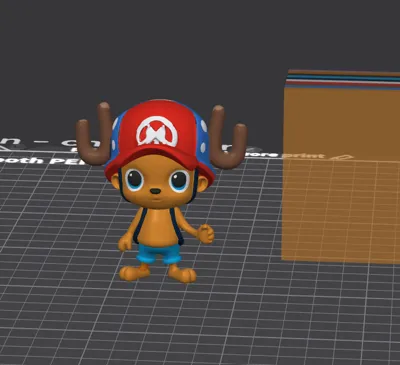The image size is (400, 365).
Task: Select the blue shorts on the model
Action: 159,254
